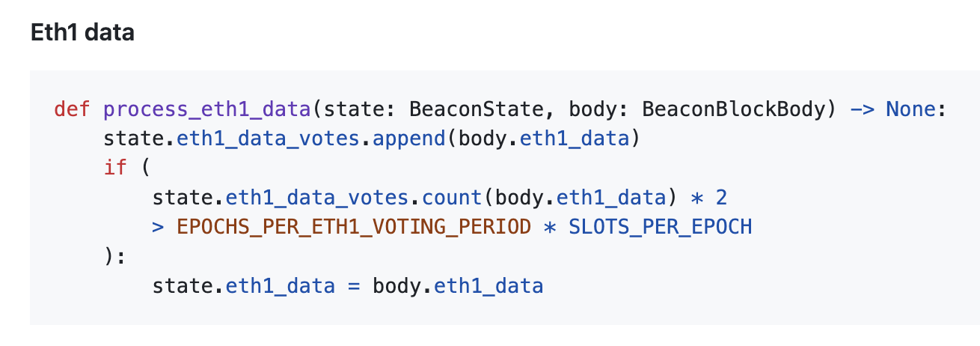Click the "body" parameter in the function signature

[x=592, y=109]
